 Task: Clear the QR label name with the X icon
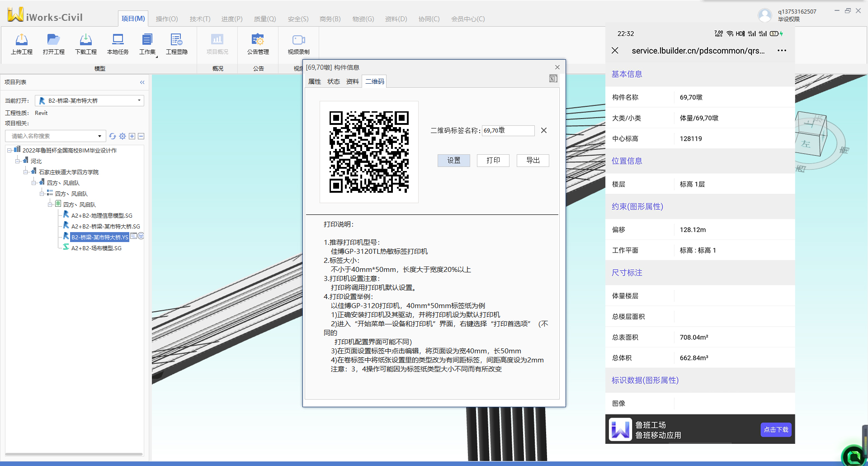click(x=544, y=130)
